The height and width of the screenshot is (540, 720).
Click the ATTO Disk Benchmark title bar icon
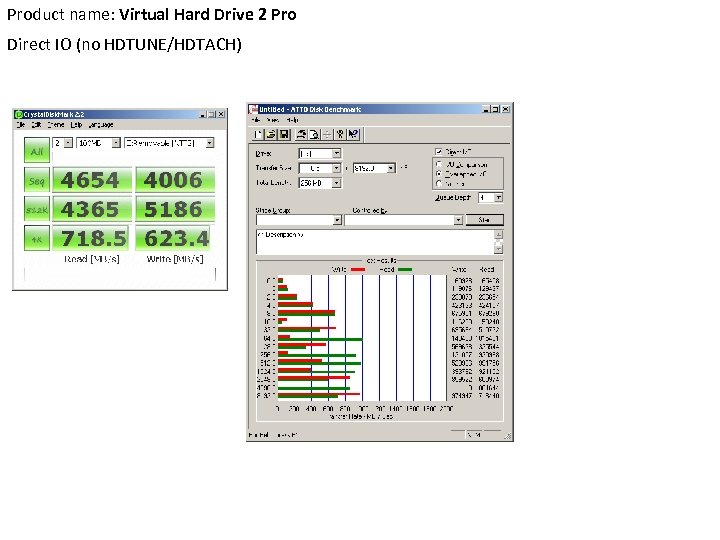tap(253, 109)
